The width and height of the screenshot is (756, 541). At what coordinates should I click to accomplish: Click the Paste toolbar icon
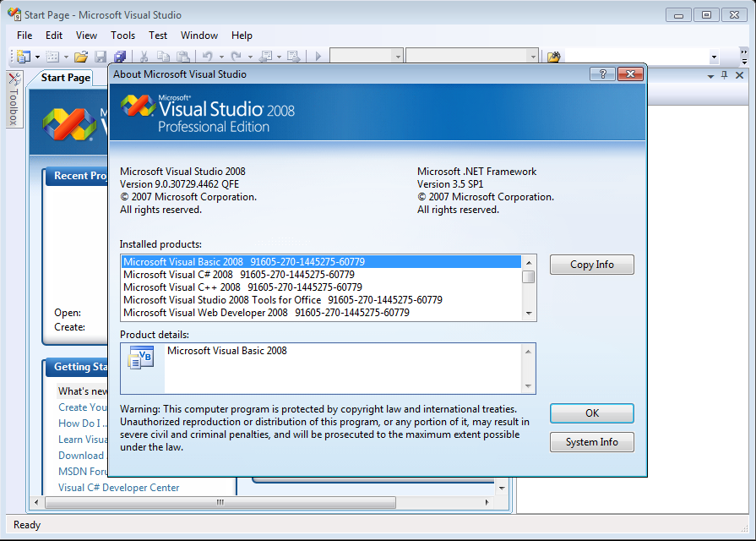[x=182, y=57]
